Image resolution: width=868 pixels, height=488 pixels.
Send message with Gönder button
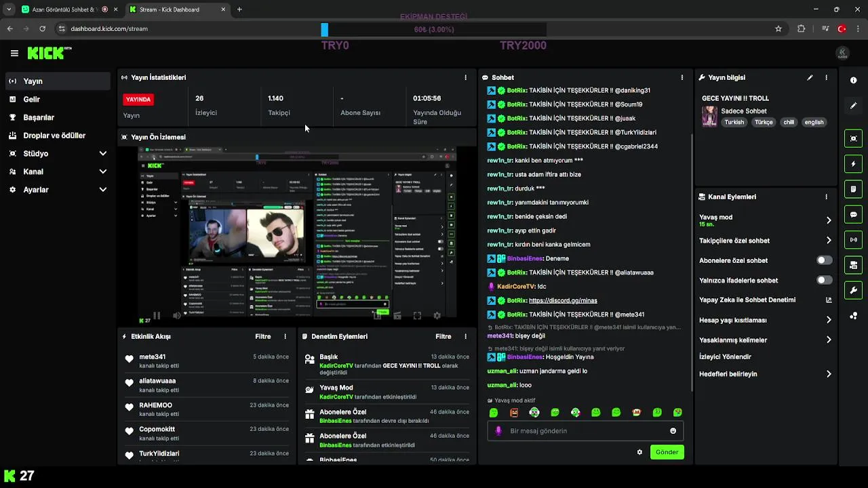(667, 452)
